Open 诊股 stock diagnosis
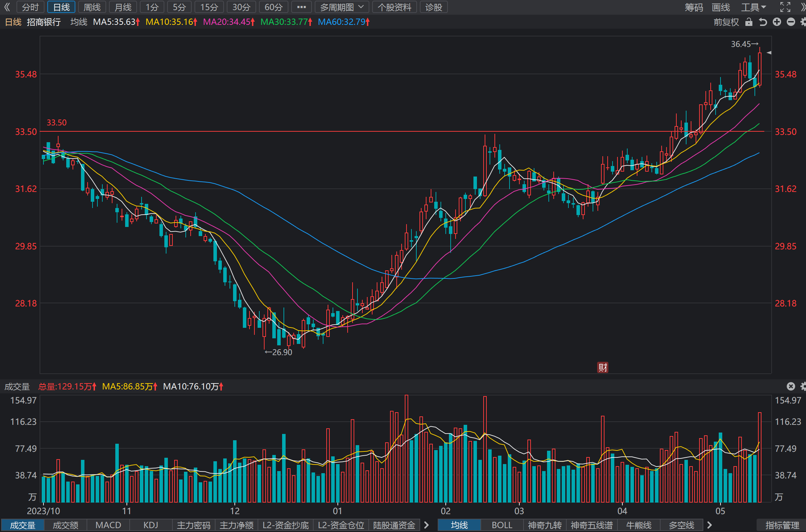Viewport: 806px width, 532px height. pos(434,7)
